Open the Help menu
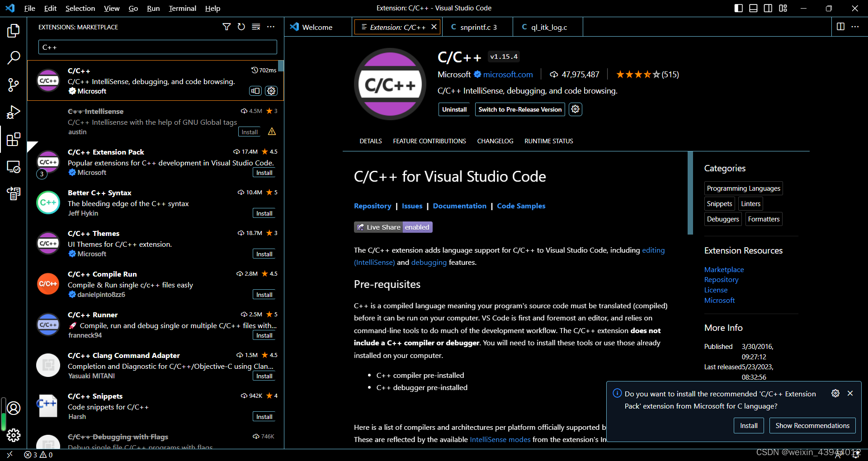The image size is (868, 461). 212,8
